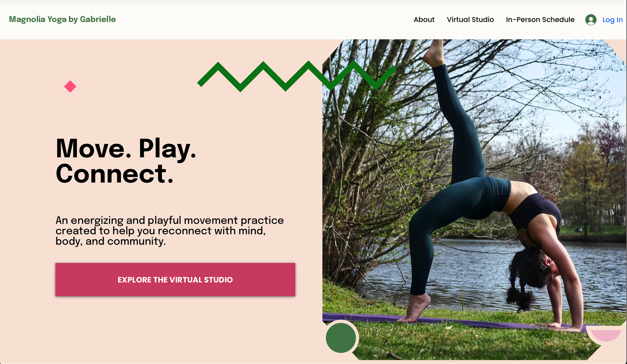This screenshot has width=627, height=364.
Task: Click Explore the Virtual Studio button
Action: click(175, 280)
